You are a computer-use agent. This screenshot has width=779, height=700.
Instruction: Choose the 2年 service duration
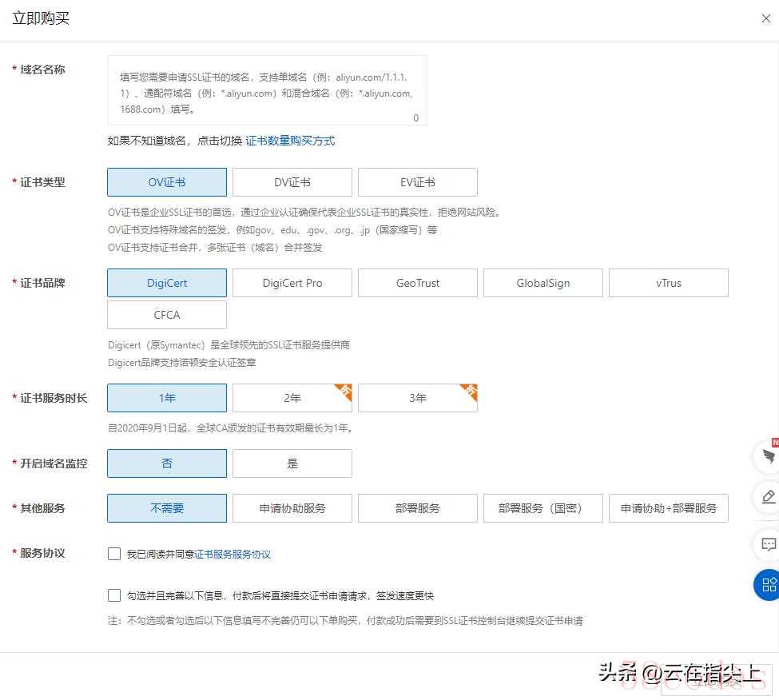tap(292, 398)
